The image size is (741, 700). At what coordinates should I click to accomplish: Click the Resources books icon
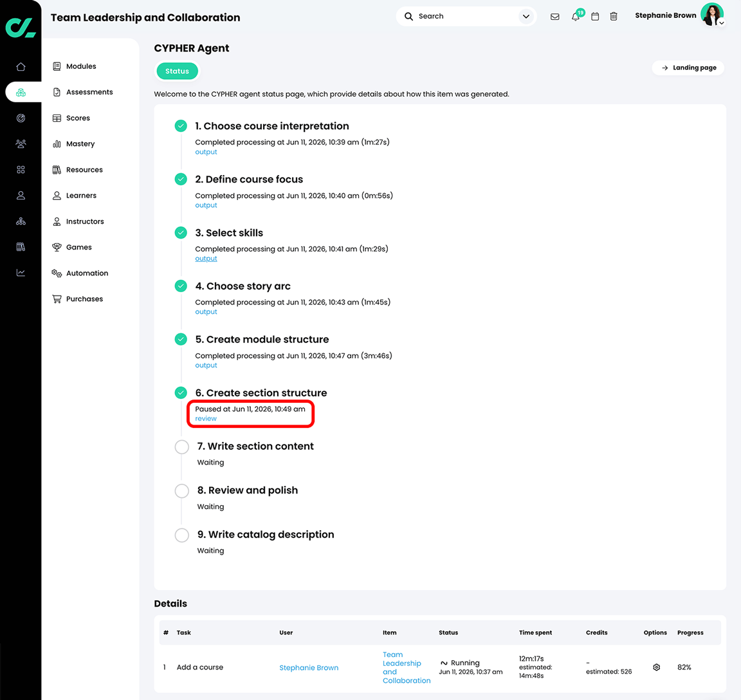click(x=57, y=170)
